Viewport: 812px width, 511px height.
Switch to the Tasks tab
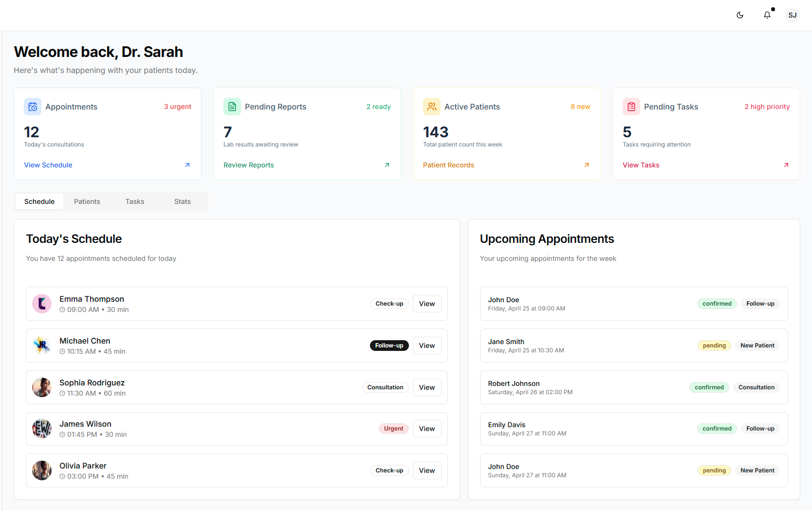[135, 201]
